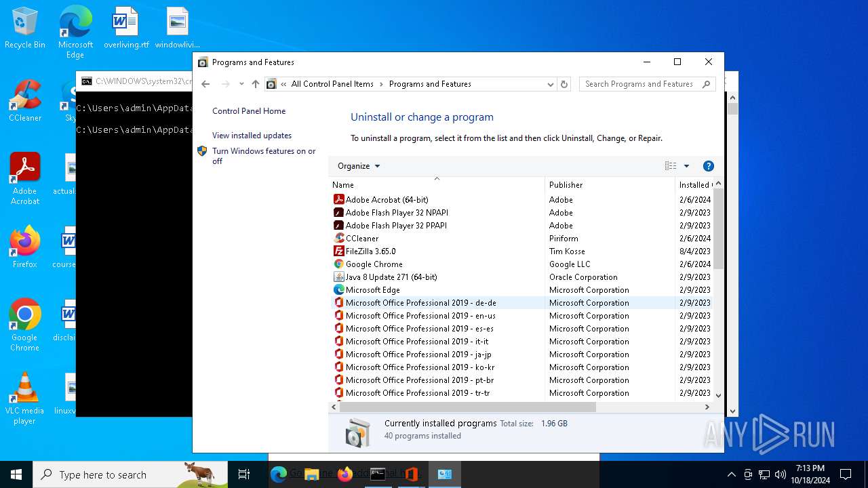Select Java 8 Update 271 icon
The width and height of the screenshot is (868, 488).
click(x=339, y=277)
